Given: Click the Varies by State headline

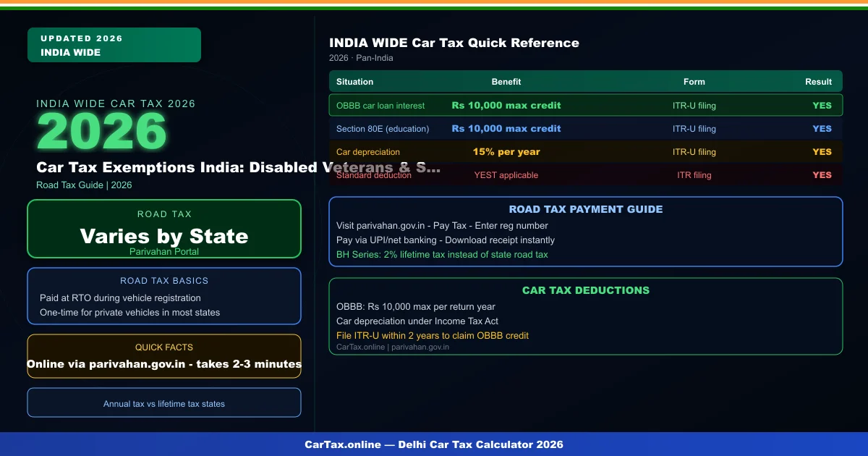Looking at the screenshot, I should (163, 235).
